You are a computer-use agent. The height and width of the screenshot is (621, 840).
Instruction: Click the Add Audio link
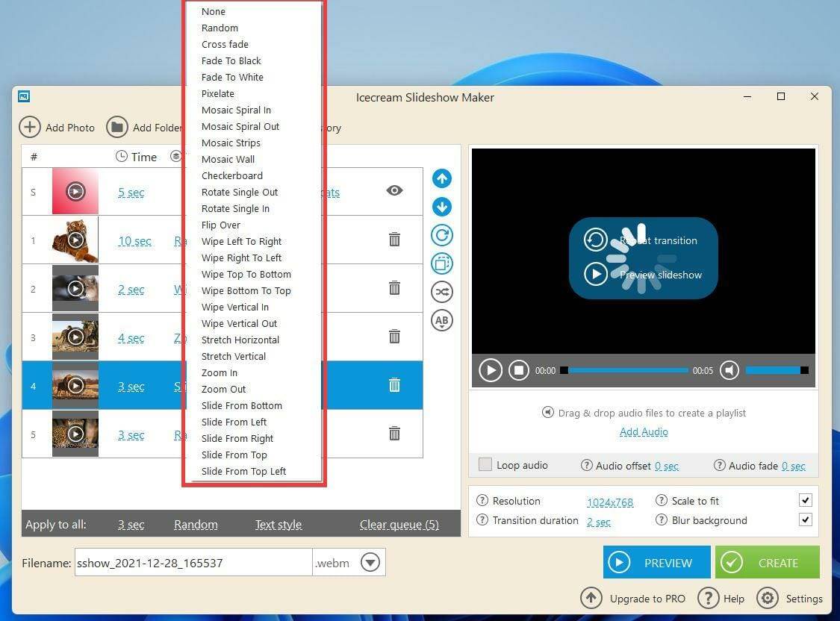coord(643,431)
